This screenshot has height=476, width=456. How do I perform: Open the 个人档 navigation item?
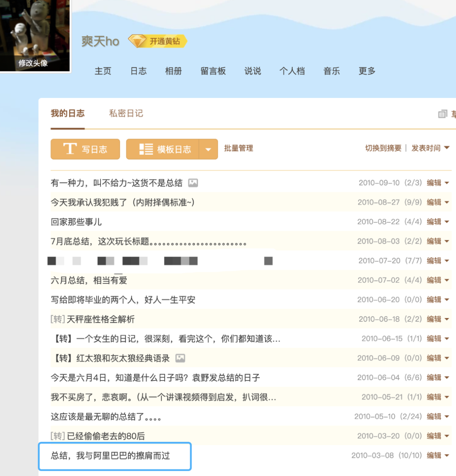click(292, 71)
